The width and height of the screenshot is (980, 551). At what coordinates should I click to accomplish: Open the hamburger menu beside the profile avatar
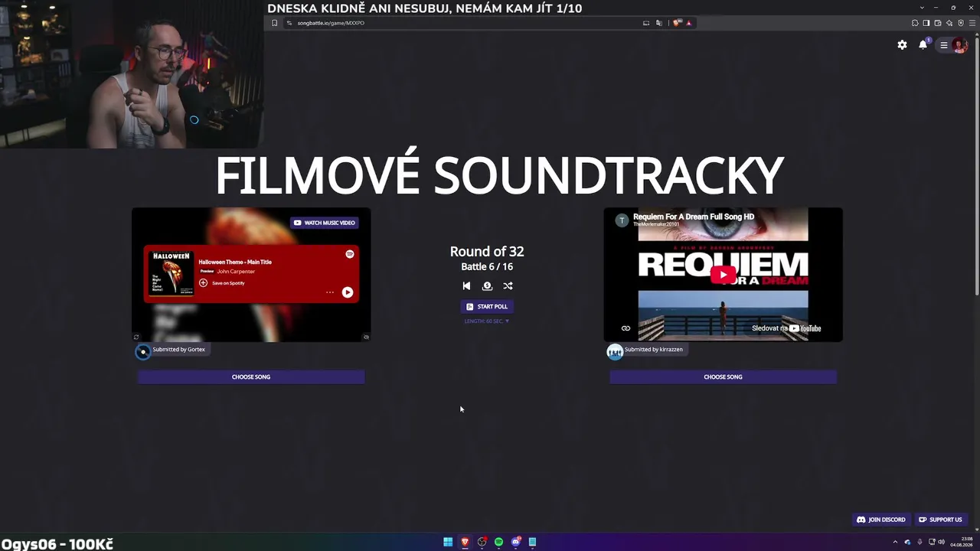coord(944,45)
